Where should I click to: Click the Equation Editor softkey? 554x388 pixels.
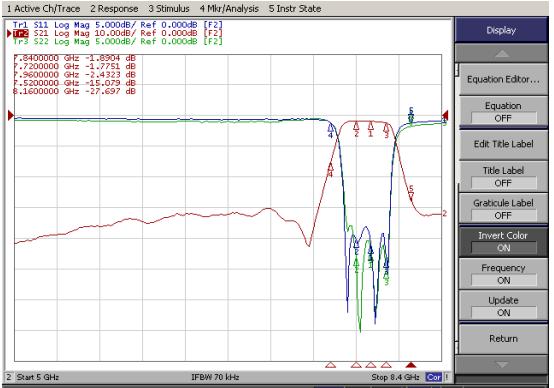(x=503, y=80)
